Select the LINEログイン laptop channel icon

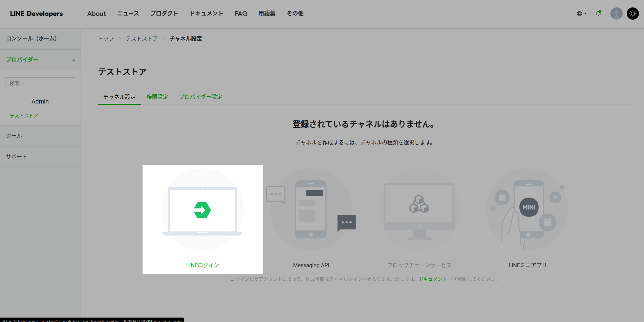coord(202,210)
